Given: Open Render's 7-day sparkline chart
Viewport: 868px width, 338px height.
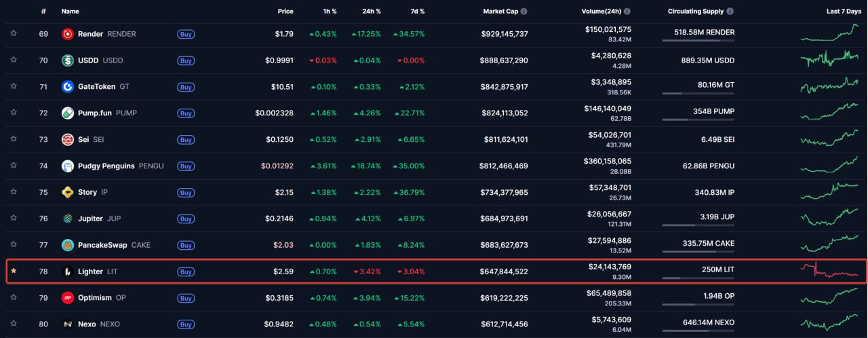Looking at the screenshot, I should [829, 33].
